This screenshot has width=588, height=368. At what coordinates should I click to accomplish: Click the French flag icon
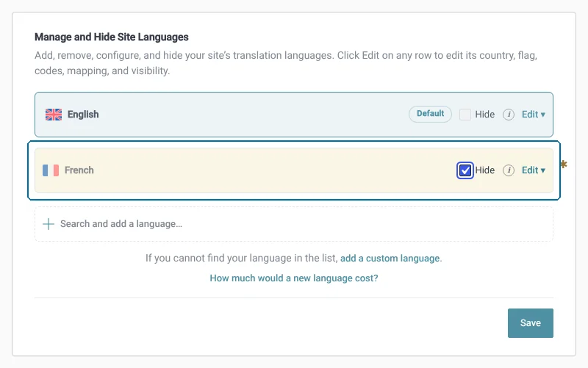point(51,170)
